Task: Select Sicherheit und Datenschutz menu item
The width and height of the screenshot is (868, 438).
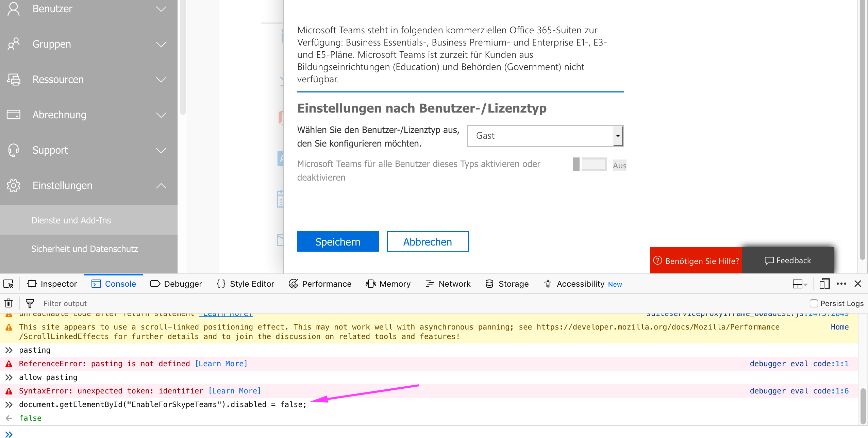Action: (x=89, y=249)
